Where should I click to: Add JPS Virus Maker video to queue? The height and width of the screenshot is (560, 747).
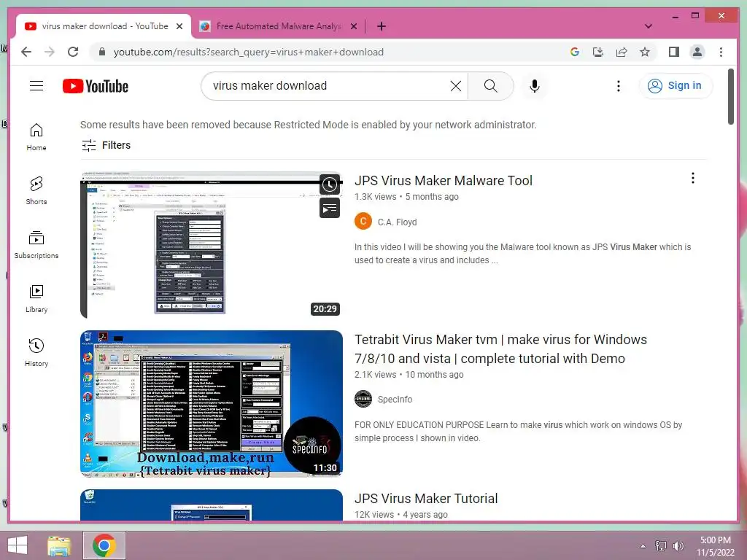pos(330,208)
